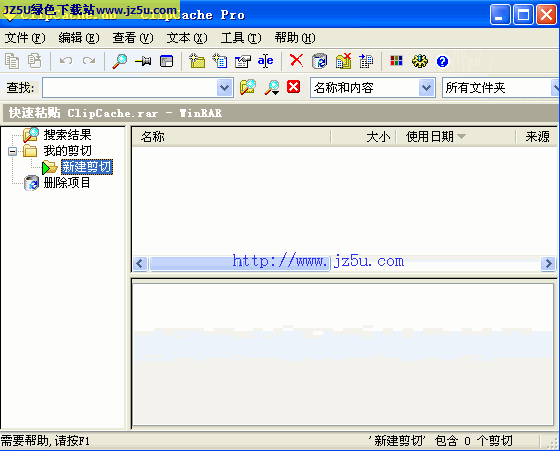Screen dimensions: 560x451
Task: Open the 文件(F) menu
Action: (x=25, y=38)
